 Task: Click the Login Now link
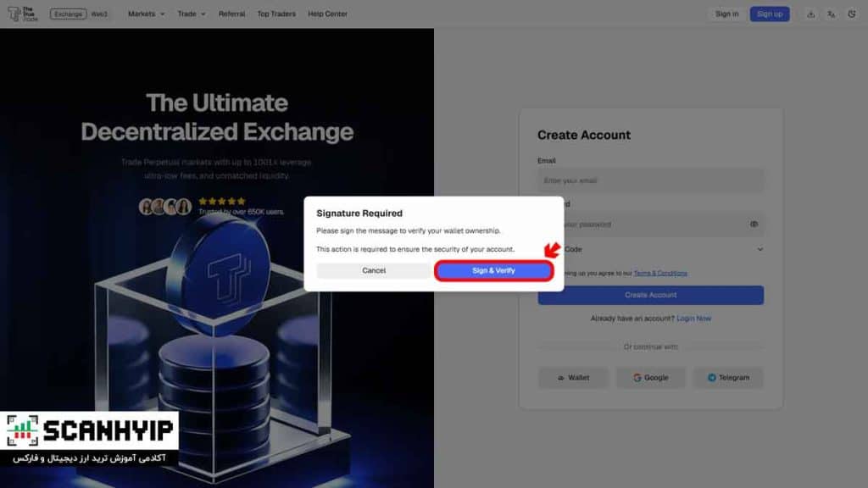click(693, 319)
